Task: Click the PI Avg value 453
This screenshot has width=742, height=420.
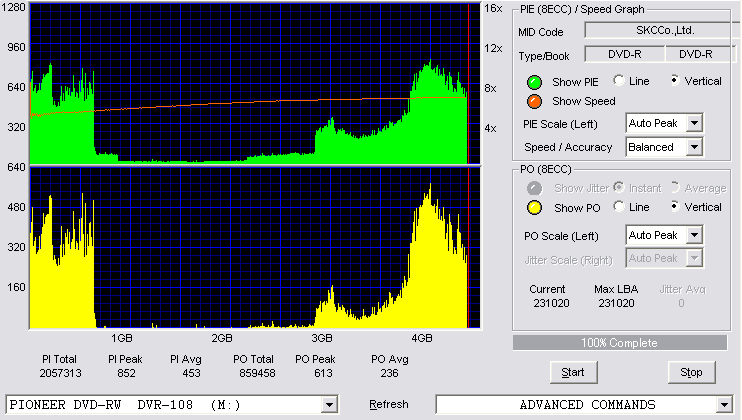Action: pyautogui.click(x=191, y=373)
